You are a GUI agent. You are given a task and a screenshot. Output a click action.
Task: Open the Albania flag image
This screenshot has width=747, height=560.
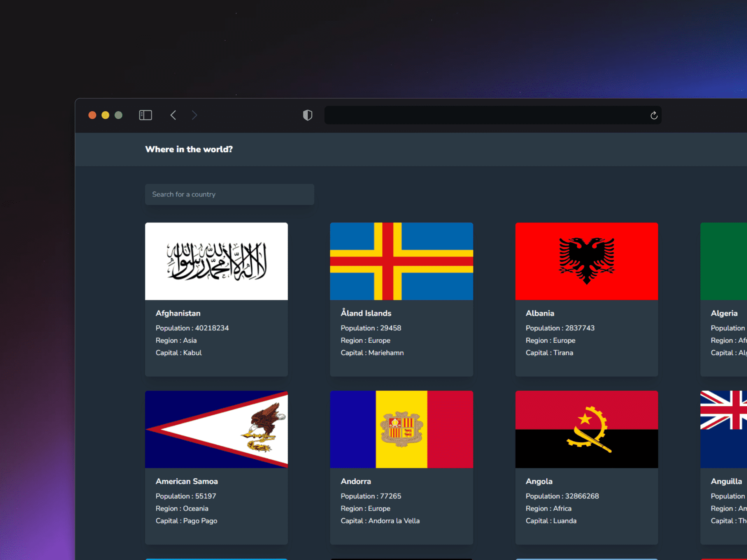coord(587,261)
